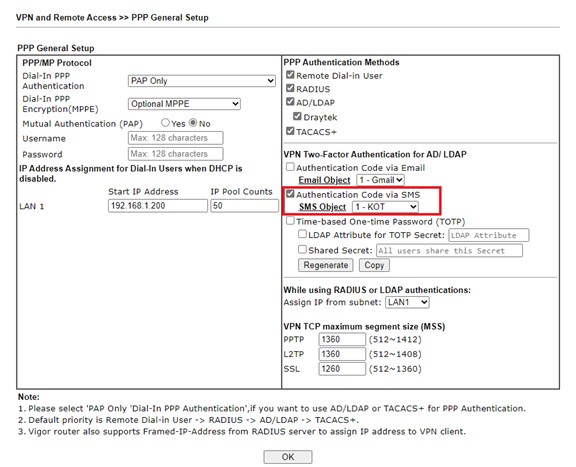
Task: Toggle the RADIUS authentication checkbox
Action: point(290,88)
